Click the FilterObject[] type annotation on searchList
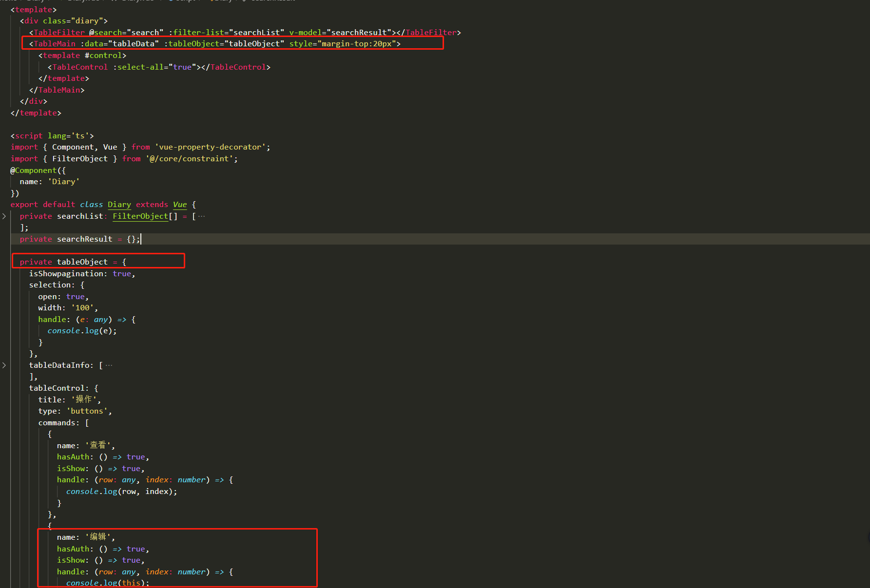The image size is (870, 588). [x=145, y=216]
